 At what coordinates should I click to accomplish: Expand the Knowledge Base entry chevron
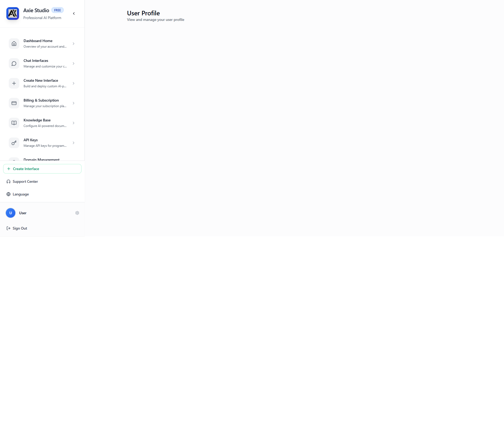73,123
